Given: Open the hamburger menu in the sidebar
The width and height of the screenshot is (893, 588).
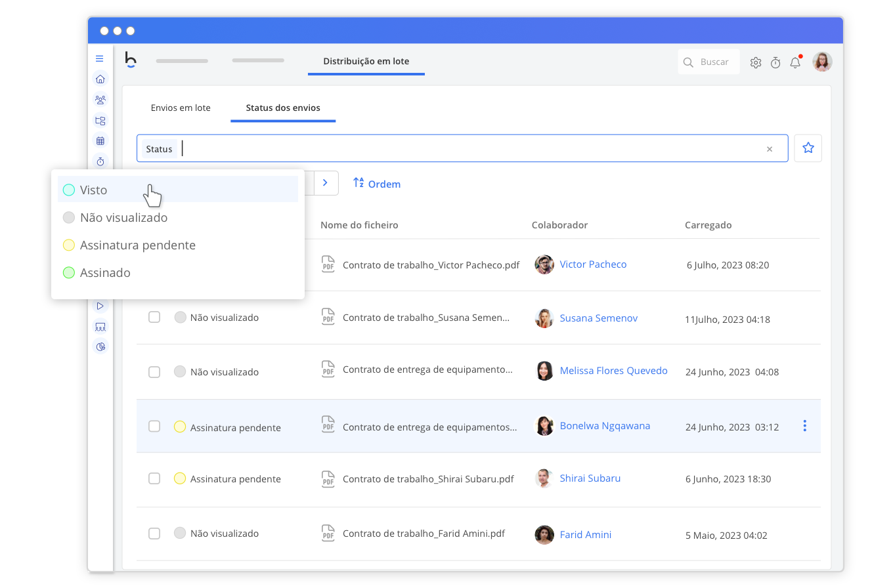Looking at the screenshot, I should click(100, 59).
